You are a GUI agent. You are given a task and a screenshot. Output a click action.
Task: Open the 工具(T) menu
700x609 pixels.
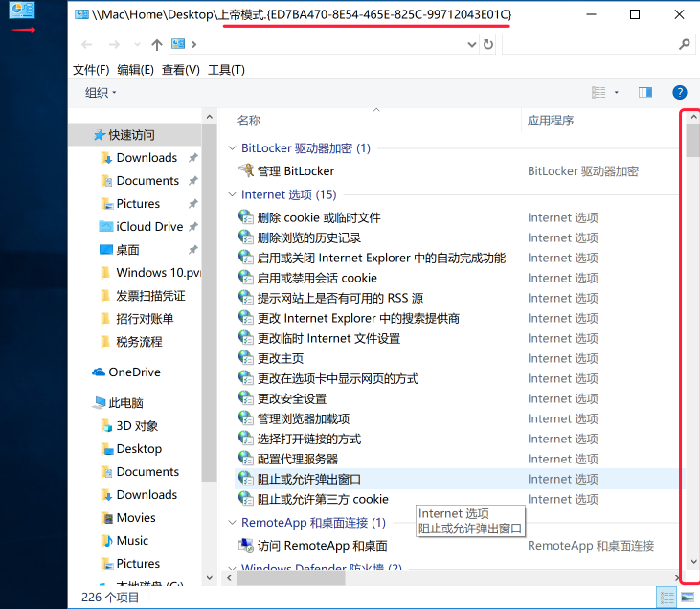(226, 70)
